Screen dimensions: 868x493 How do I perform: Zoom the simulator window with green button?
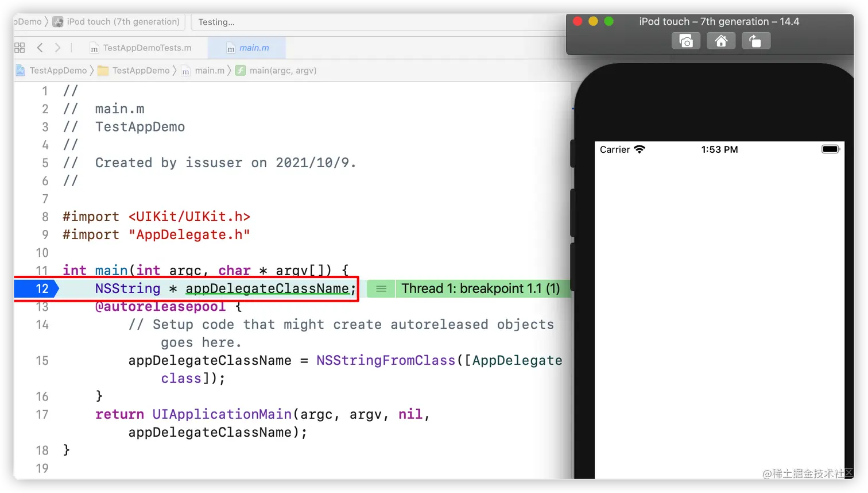point(609,21)
